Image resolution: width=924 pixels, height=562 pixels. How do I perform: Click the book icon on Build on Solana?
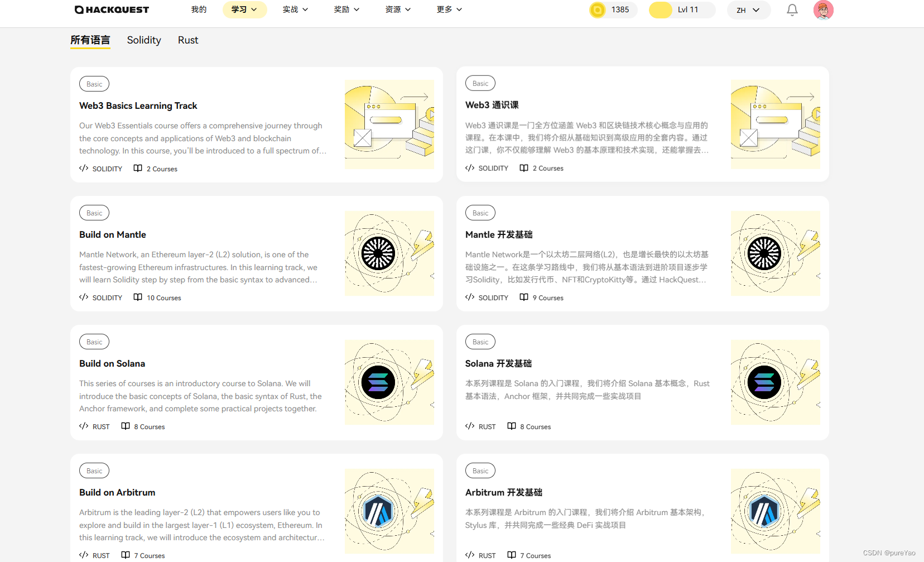[126, 426]
